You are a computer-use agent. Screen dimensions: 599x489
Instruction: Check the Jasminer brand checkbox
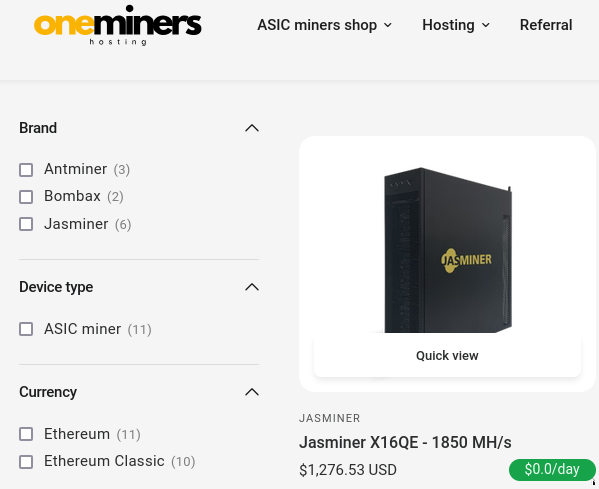pos(26,224)
